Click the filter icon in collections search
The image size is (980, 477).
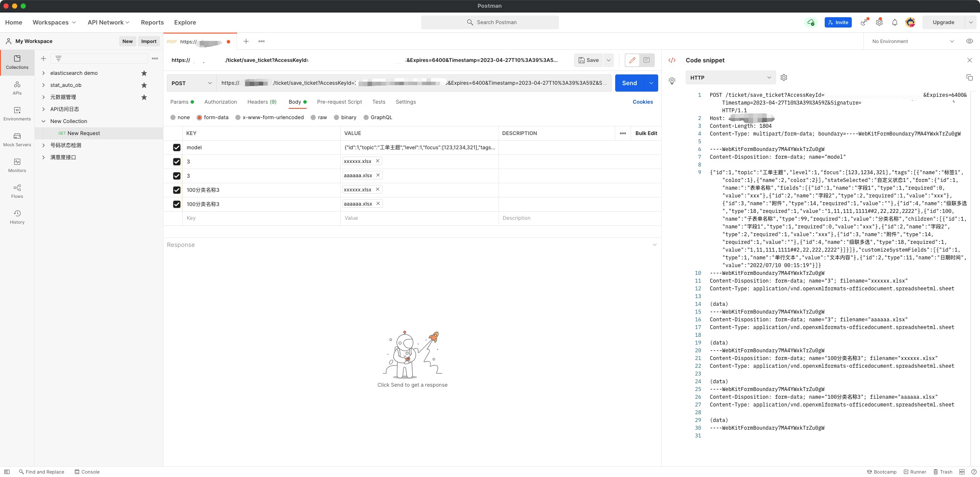coord(59,58)
